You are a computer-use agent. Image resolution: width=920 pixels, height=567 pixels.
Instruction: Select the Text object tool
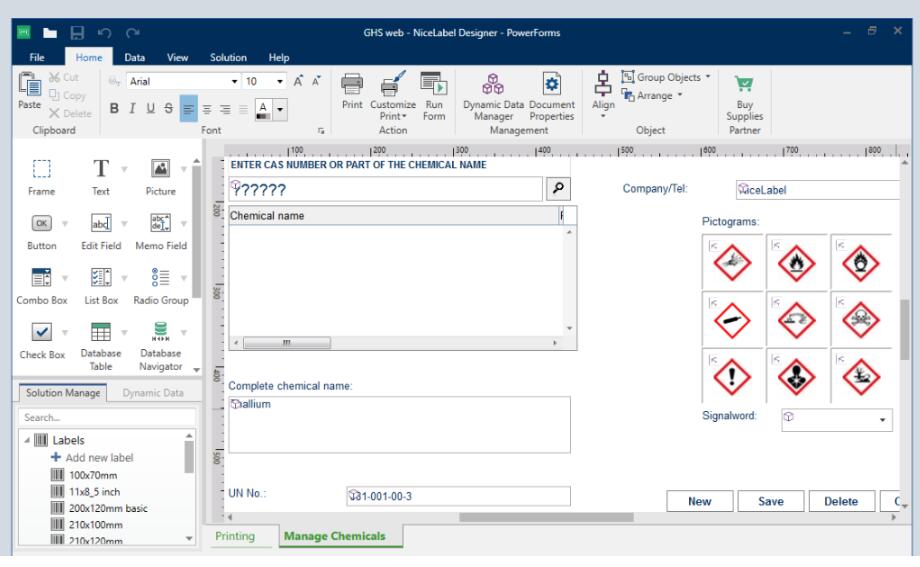click(101, 177)
